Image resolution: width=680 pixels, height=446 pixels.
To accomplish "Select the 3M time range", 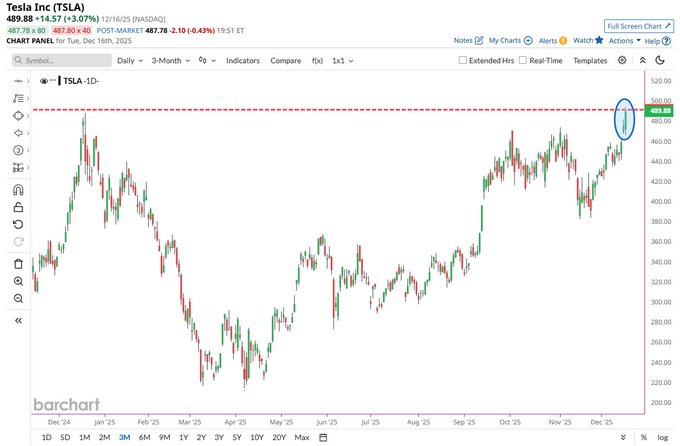I will tap(124, 437).
